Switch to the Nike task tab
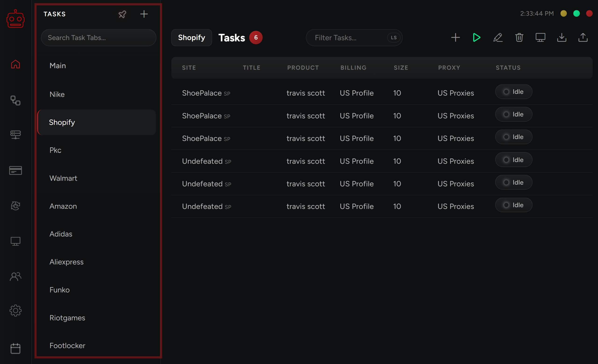Image resolution: width=598 pixels, height=364 pixels. pyautogui.click(x=57, y=94)
